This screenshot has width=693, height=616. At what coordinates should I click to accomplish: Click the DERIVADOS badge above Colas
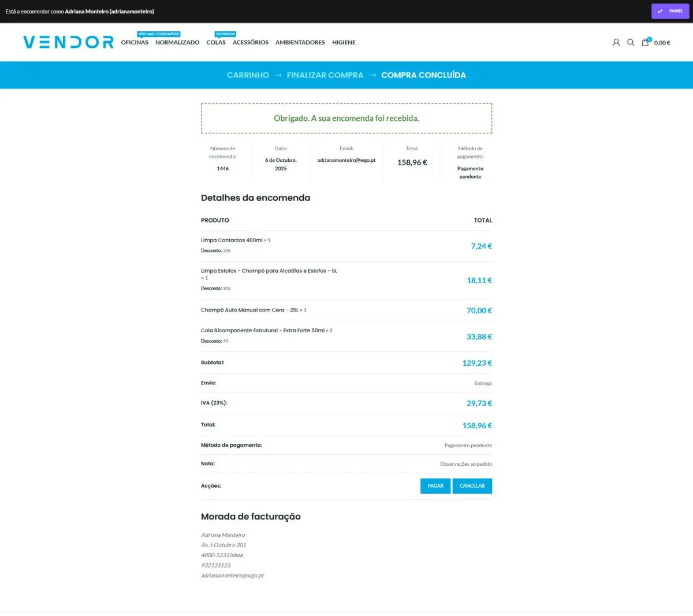[x=225, y=34]
